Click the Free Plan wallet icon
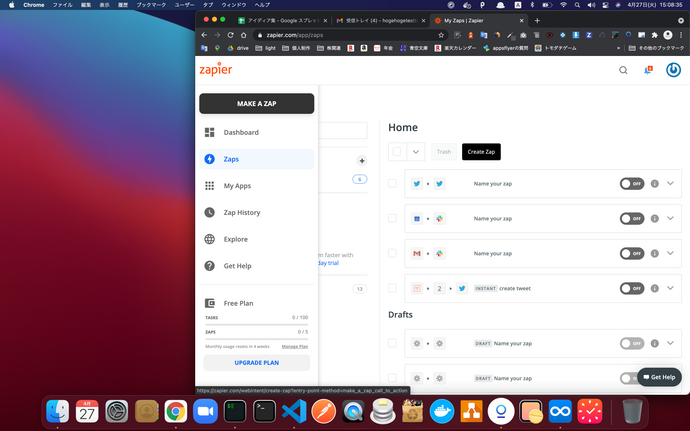 coord(209,303)
